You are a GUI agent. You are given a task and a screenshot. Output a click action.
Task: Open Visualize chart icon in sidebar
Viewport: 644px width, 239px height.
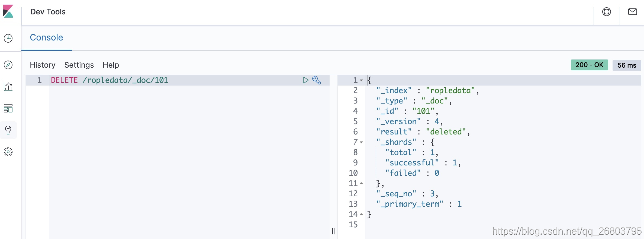point(8,87)
